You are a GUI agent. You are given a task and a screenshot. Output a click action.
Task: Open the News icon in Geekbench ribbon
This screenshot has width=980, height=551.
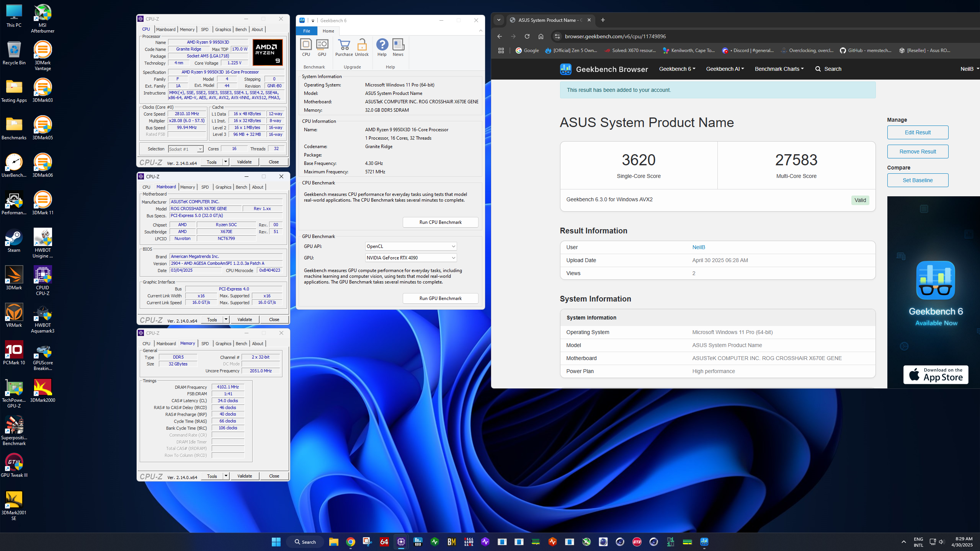click(398, 47)
